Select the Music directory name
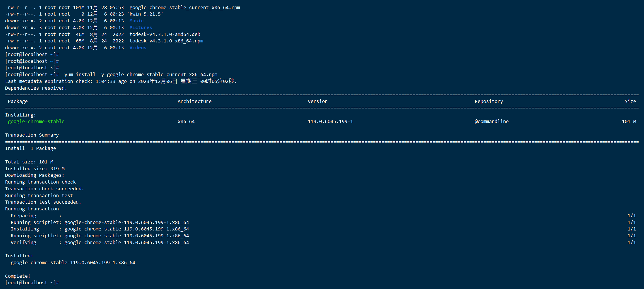Image resolution: width=644 pixels, height=289 pixels. click(136, 21)
